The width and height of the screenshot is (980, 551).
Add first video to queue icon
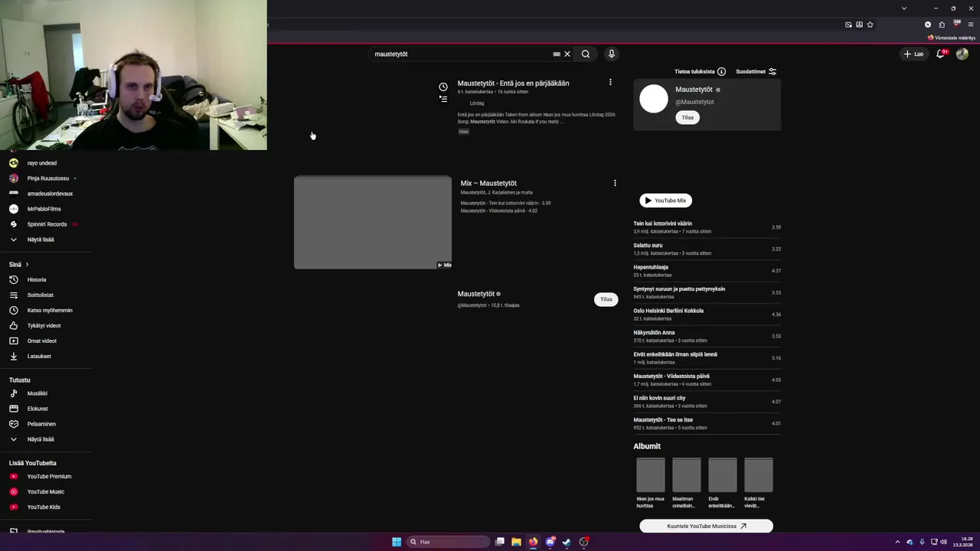pos(443,99)
